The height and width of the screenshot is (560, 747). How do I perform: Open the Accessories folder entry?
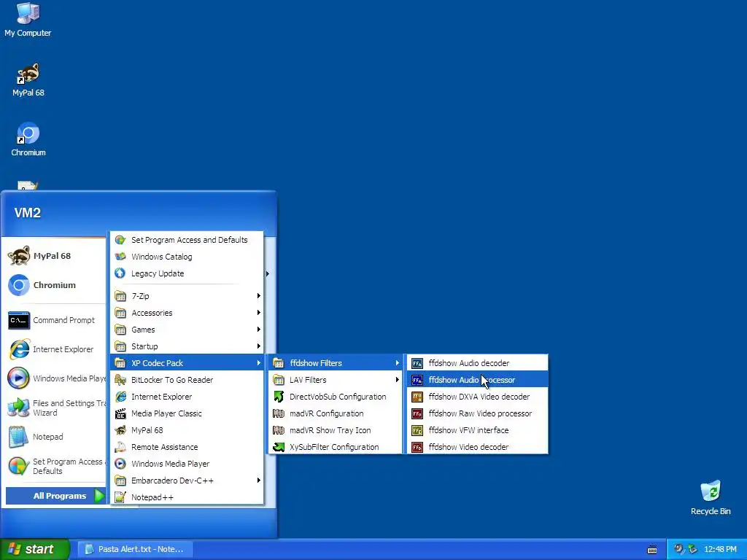click(187, 312)
